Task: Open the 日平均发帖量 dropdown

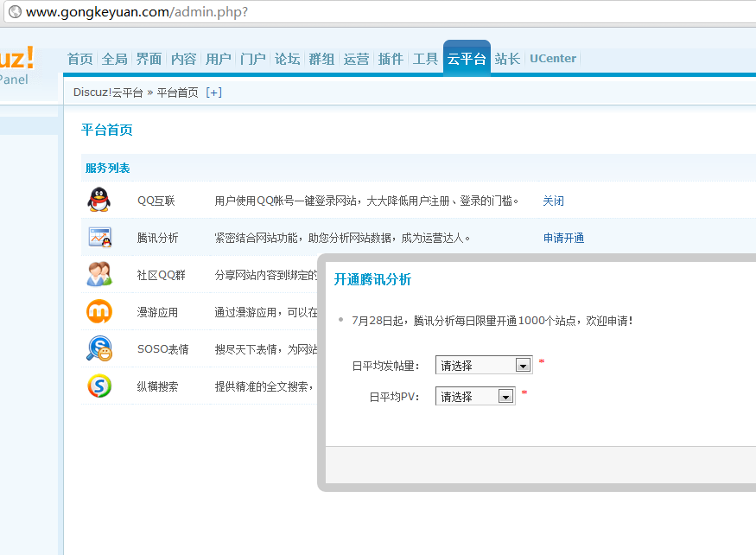Action: click(484, 366)
